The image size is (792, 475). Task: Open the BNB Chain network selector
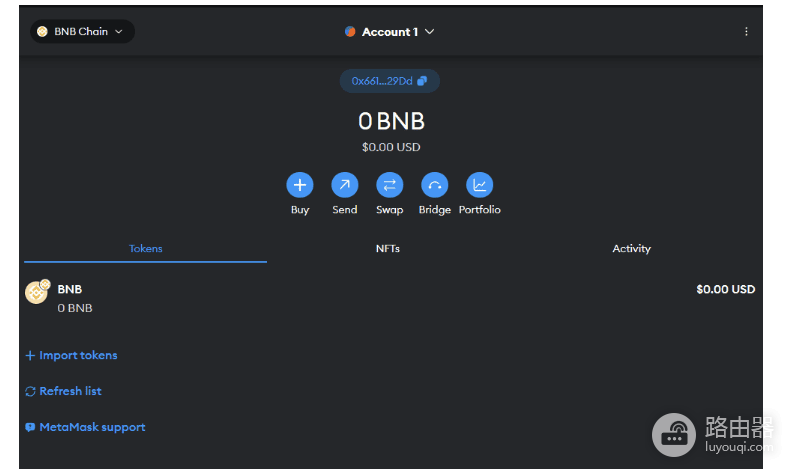[82, 31]
